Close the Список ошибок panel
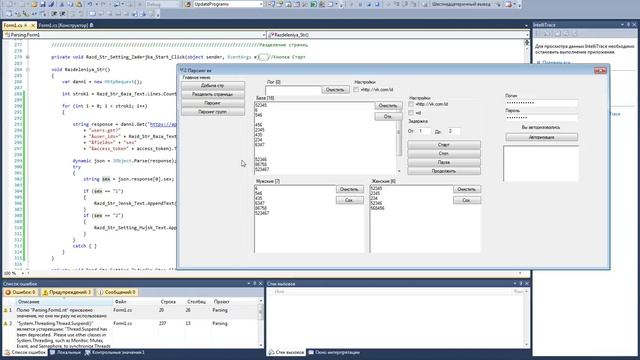Viewport: 640px width, 360px height. tap(260, 283)
